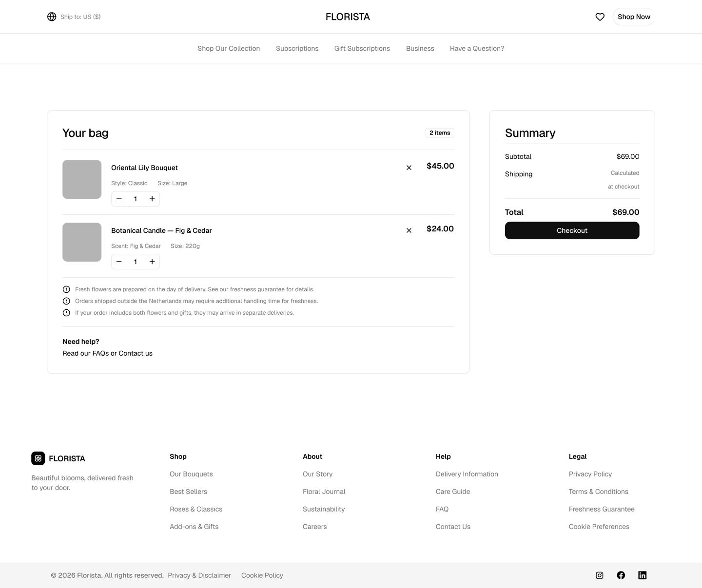Click the Shop Now button
702x588 pixels.
(x=633, y=17)
